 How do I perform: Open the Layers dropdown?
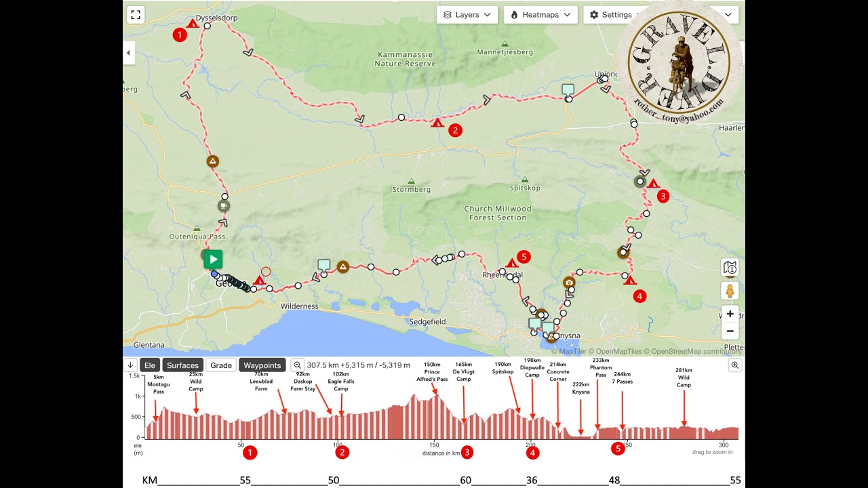pyautogui.click(x=467, y=14)
